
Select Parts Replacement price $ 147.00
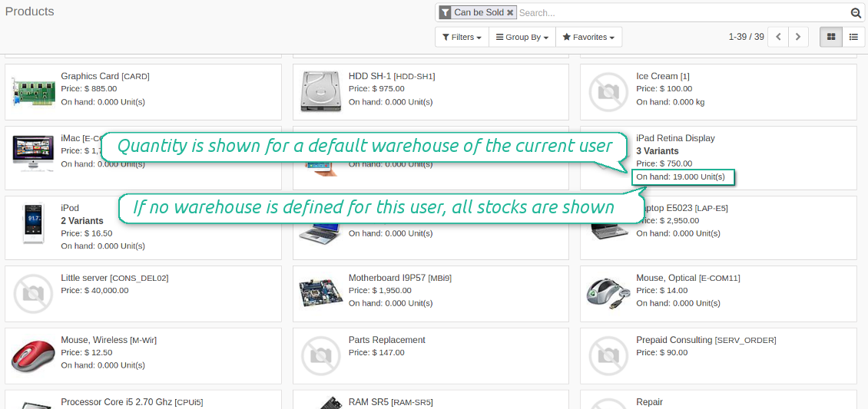click(376, 353)
